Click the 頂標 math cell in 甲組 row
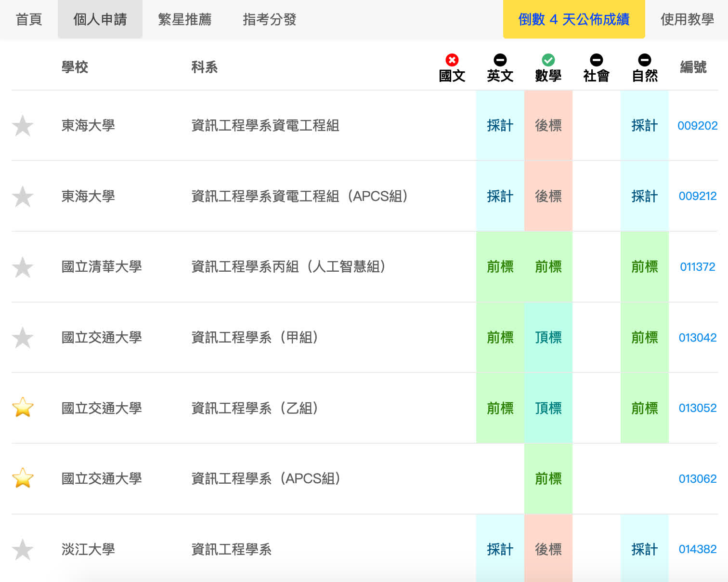The image size is (728, 582). (548, 338)
